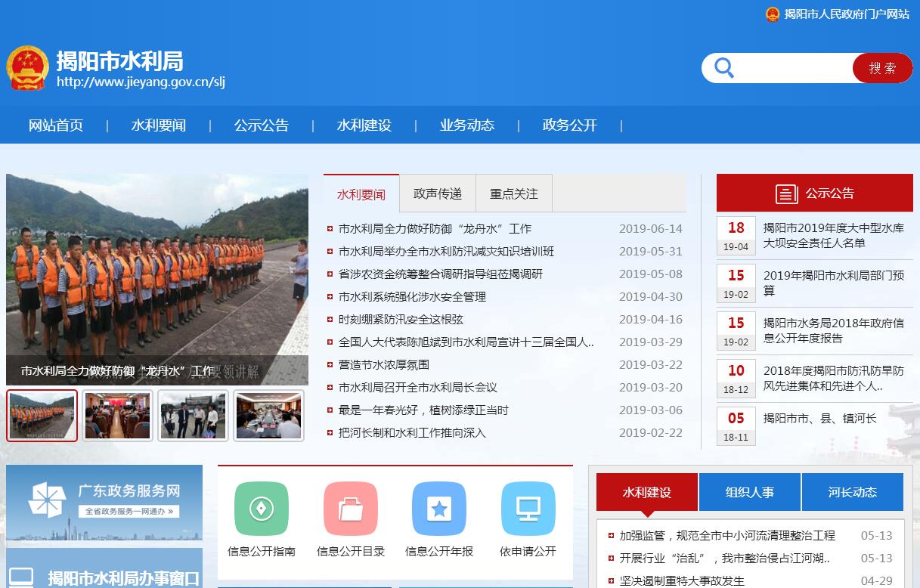Go to 政务公开 in the navigation menu
This screenshot has width=920, height=588.
pos(570,125)
